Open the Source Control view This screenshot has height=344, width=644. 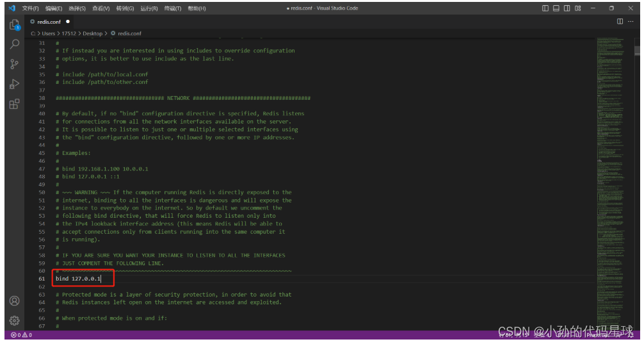(x=14, y=63)
